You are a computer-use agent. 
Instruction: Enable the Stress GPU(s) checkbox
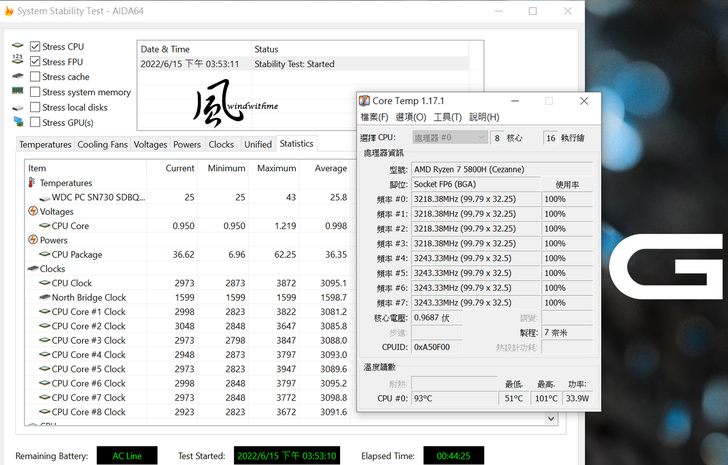36,123
